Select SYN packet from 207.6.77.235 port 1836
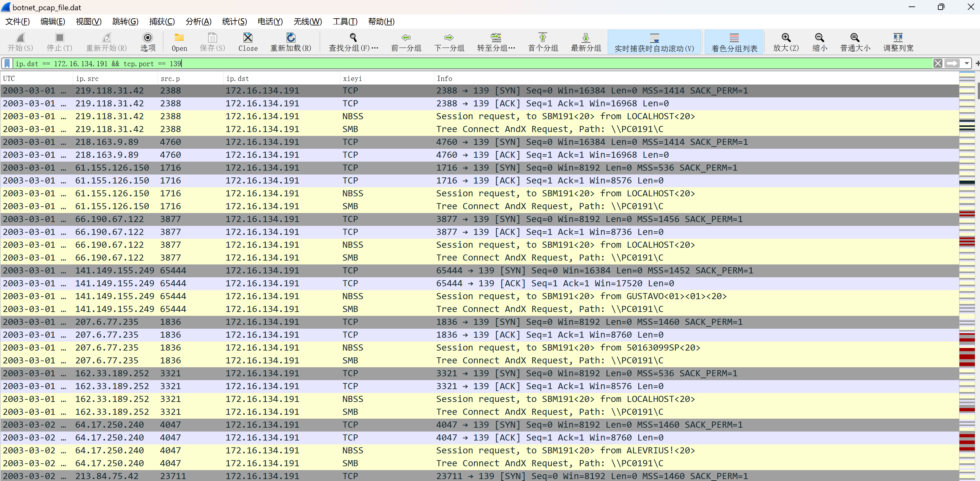 (x=479, y=322)
